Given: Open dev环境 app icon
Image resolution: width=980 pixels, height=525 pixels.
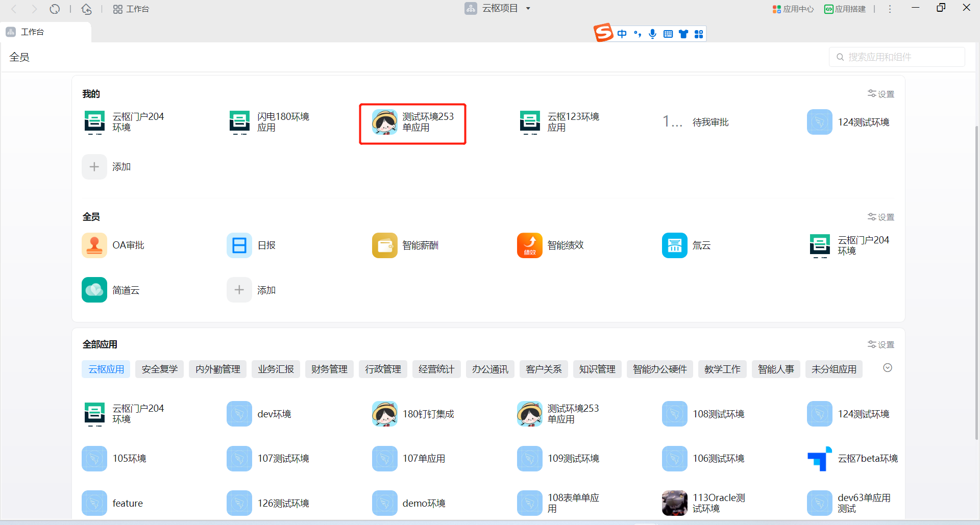Looking at the screenshot, I should [239, 414].
